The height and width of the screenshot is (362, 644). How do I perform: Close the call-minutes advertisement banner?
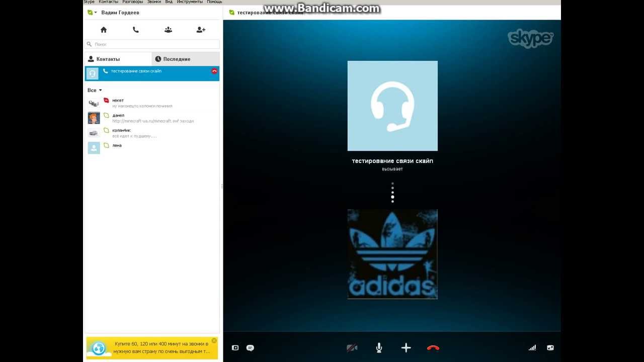click(x=214, y=341)
